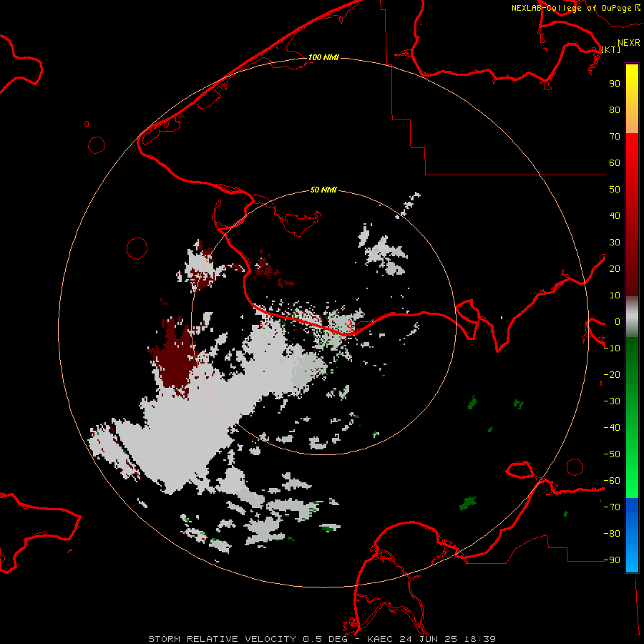
Task: Click the NEXLAB-College of DuPage credit text
Action: coord(575,8)
